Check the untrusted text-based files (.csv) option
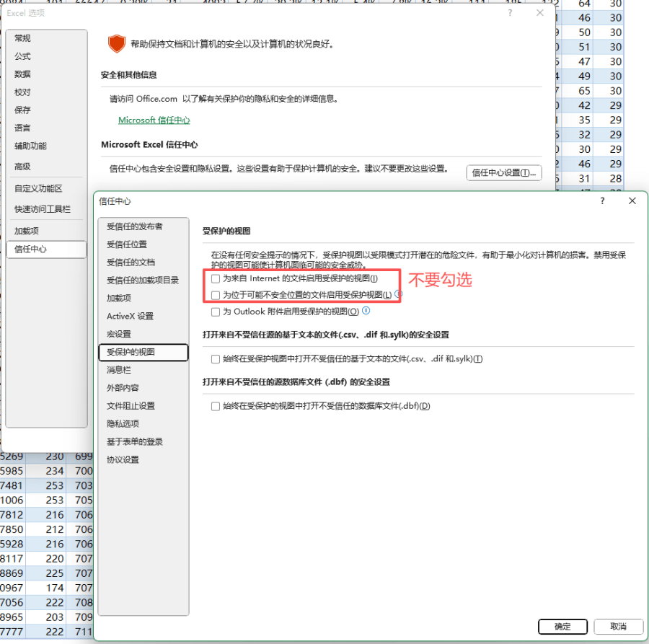Screen dimensions: 649x644 click(x=216, y=359)
